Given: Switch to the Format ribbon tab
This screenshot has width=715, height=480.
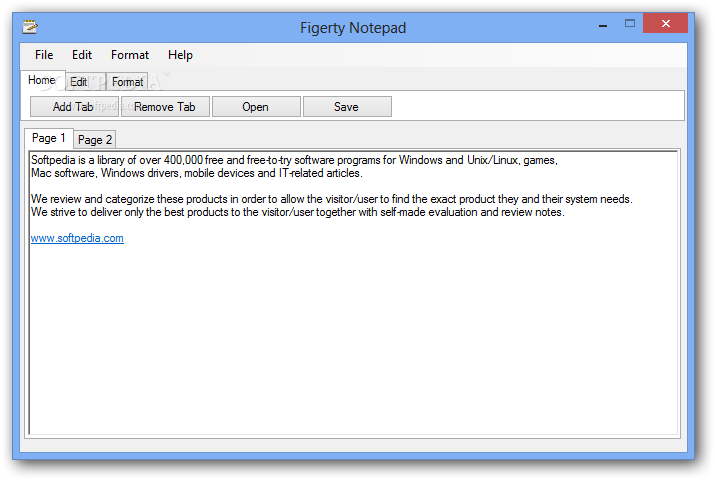Looking at the screenshot, I should (127, 82).
